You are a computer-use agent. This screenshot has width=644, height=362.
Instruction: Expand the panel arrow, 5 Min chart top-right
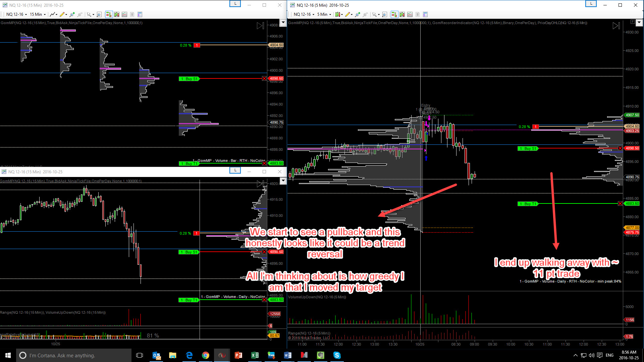pyautogui.click(x=639, y=22)
